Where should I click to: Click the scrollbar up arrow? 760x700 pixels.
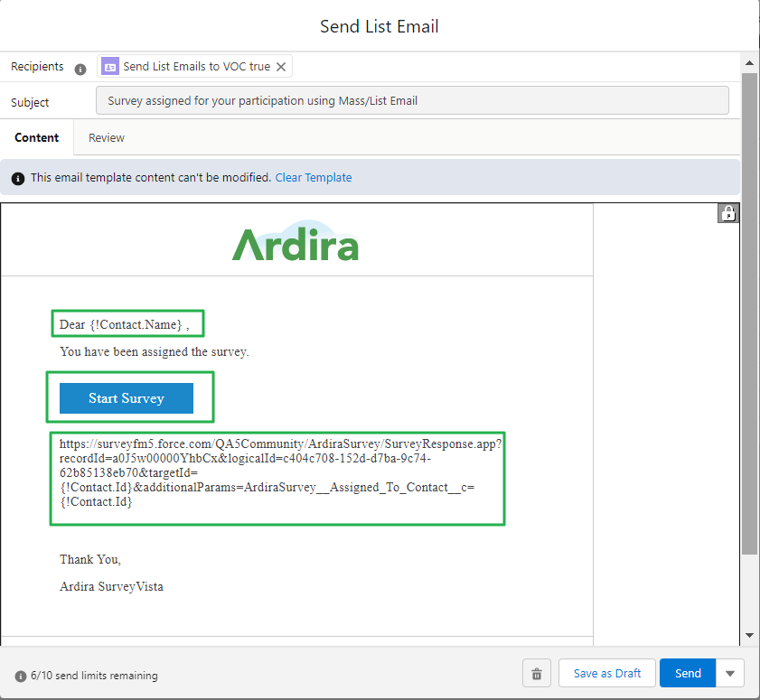click(x=750, y=62)
